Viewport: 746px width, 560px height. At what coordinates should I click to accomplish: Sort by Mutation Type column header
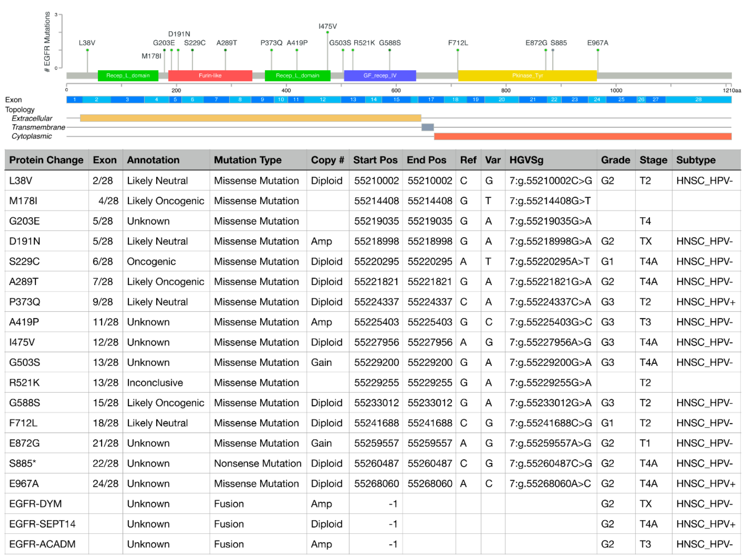coord(247,160)
